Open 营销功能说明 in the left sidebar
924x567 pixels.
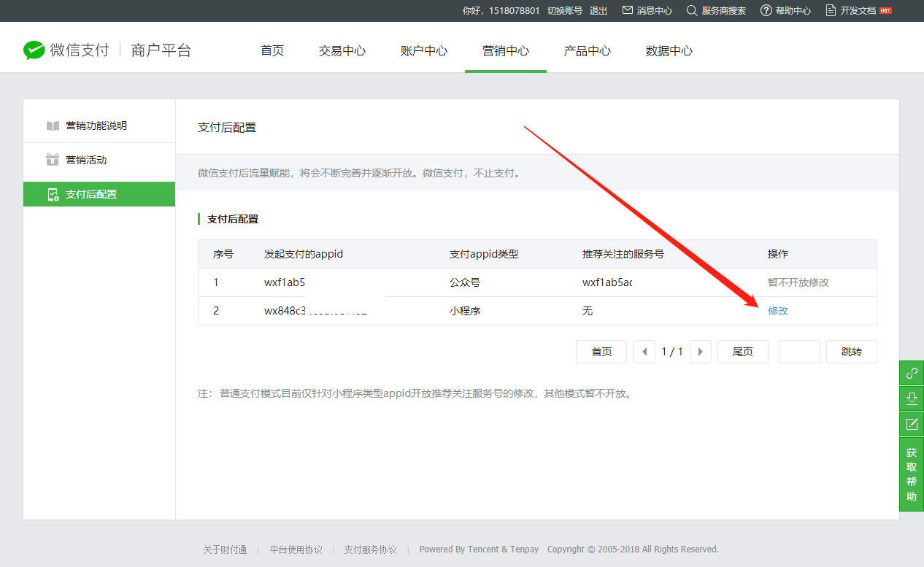point(96,126)
